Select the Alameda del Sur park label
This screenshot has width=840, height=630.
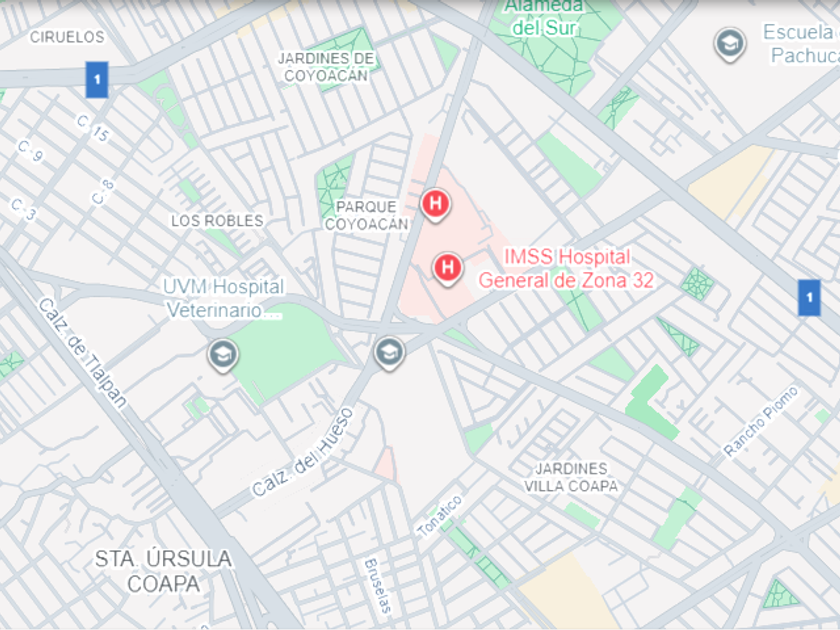(x=544, y=17)
